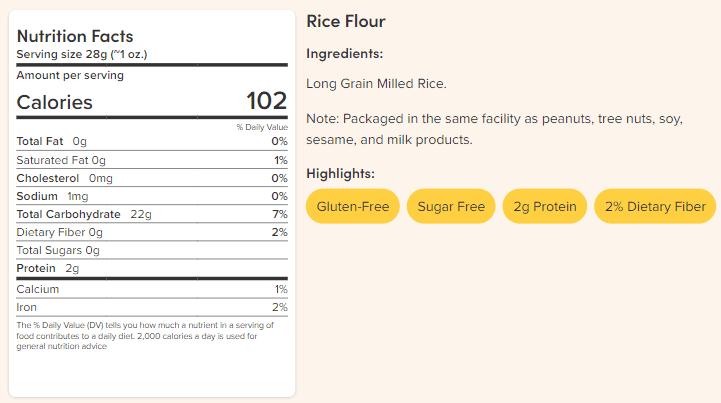
Task: Click the Rice Flour heading
Action: point(346,21)
